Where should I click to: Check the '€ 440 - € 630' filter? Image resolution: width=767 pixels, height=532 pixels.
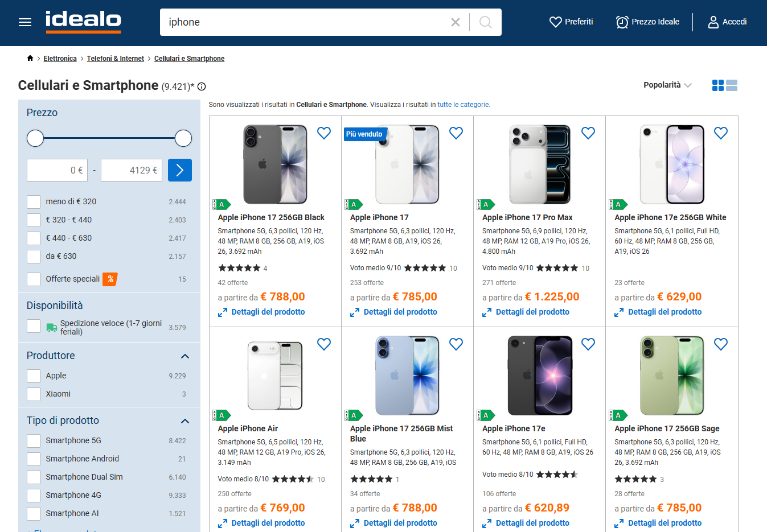click(x=34, y=238)
